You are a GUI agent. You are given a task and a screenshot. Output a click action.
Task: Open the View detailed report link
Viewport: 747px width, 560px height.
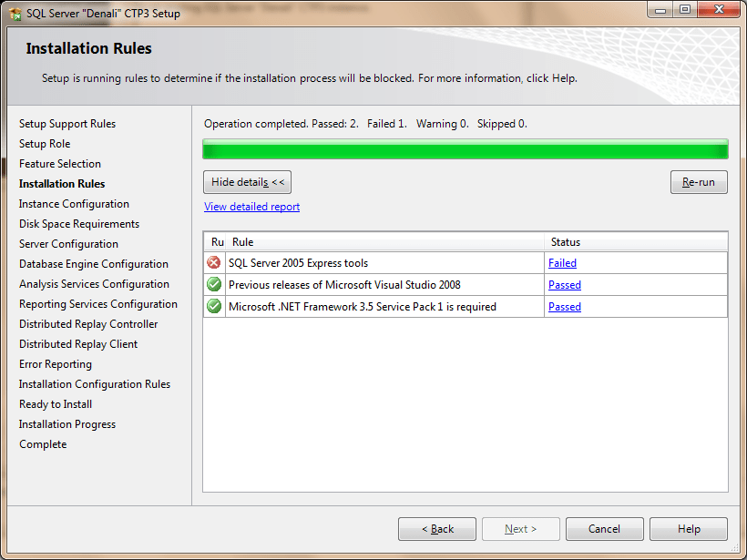251,207
